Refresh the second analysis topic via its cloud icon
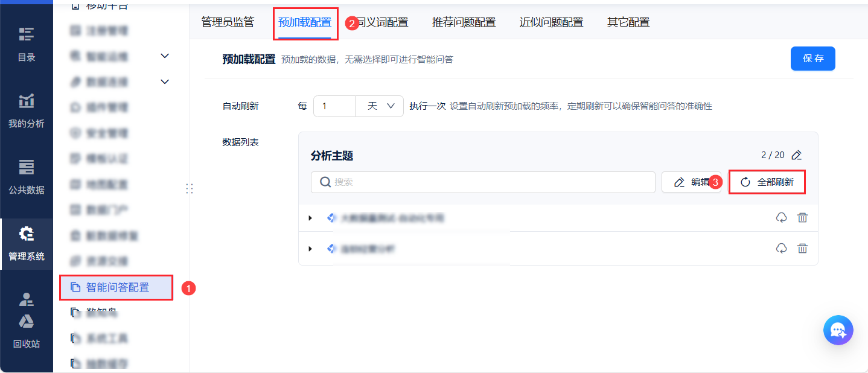The image size is (868, 373). coord(781,248)
